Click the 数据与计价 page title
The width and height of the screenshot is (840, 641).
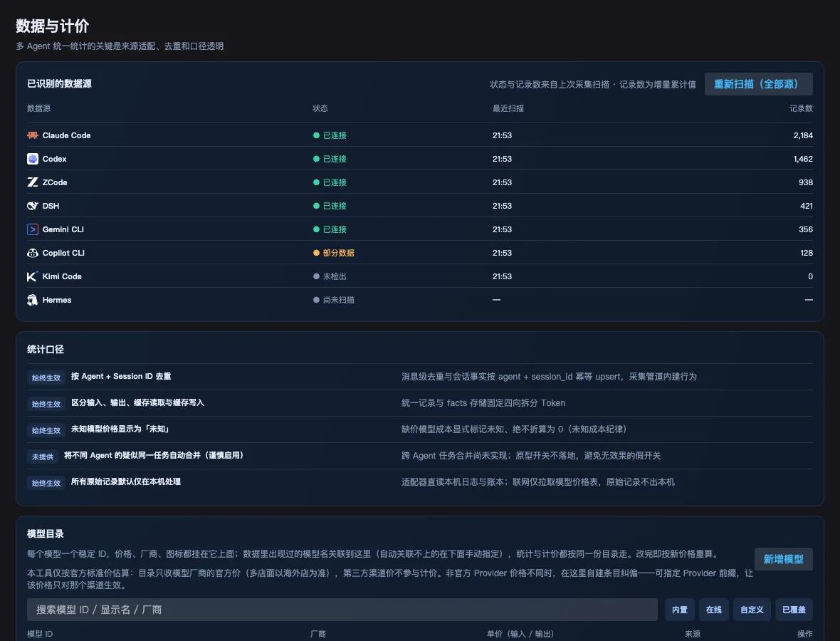[x=53, y=26]
